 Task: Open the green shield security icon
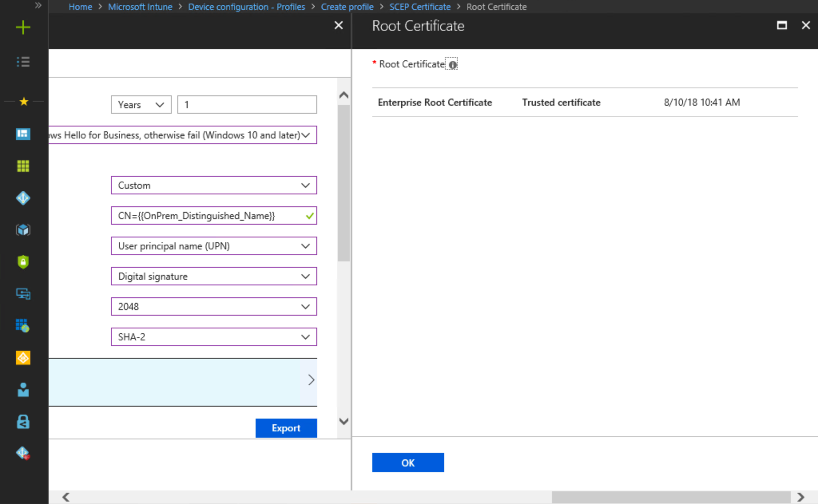(23, 262)
